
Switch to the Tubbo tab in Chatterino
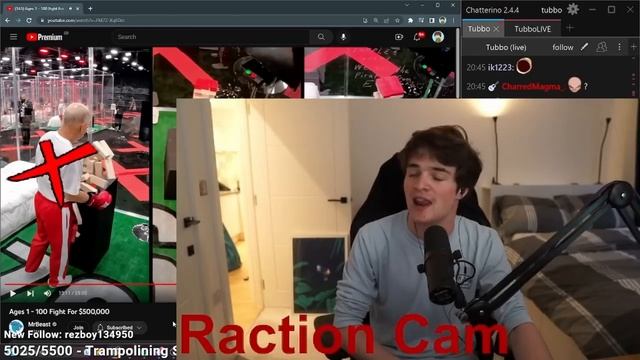pos(479,29)
